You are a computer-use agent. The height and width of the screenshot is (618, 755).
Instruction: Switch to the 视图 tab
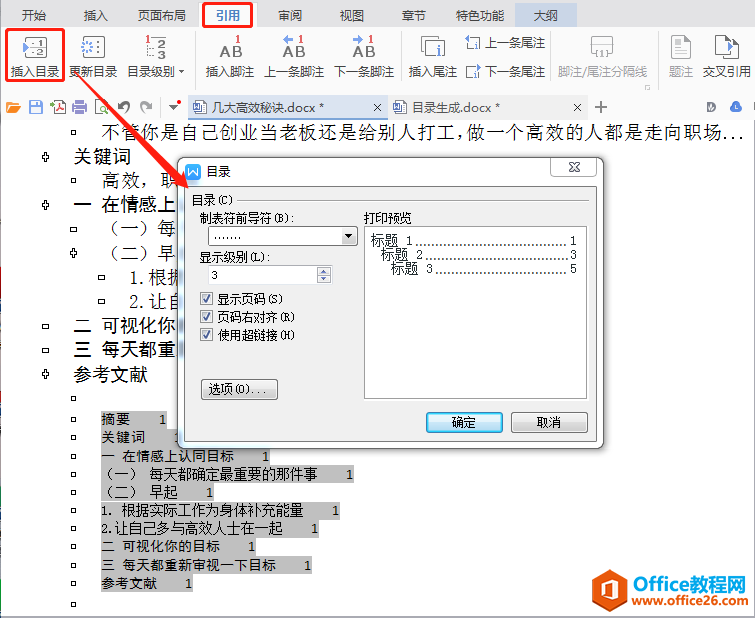pyautogui.click(x=351, y=15)
